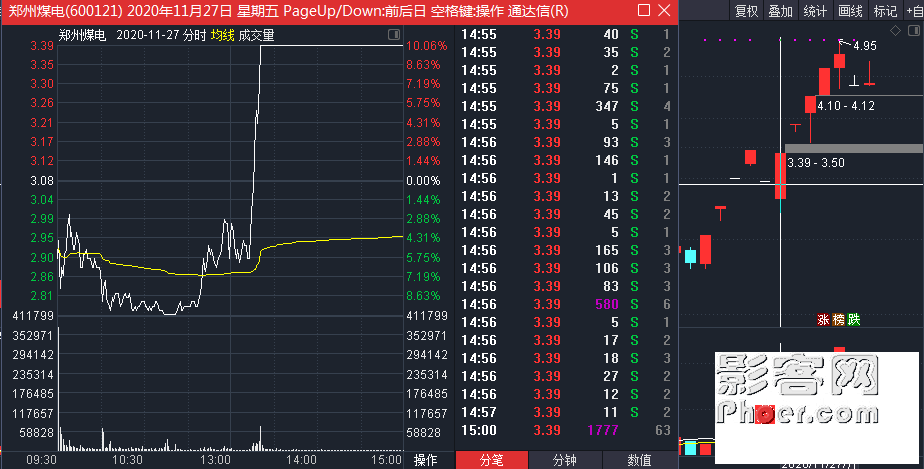Screen dimensions: 924x469
Task: Select the 14:56 tick row with volume 13
Action: pos(566,196)
